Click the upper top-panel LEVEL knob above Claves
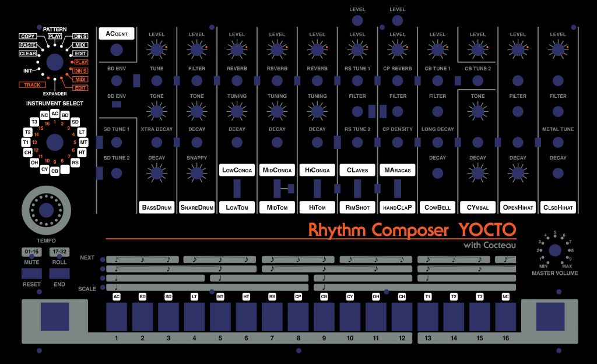 coord(357,20)
